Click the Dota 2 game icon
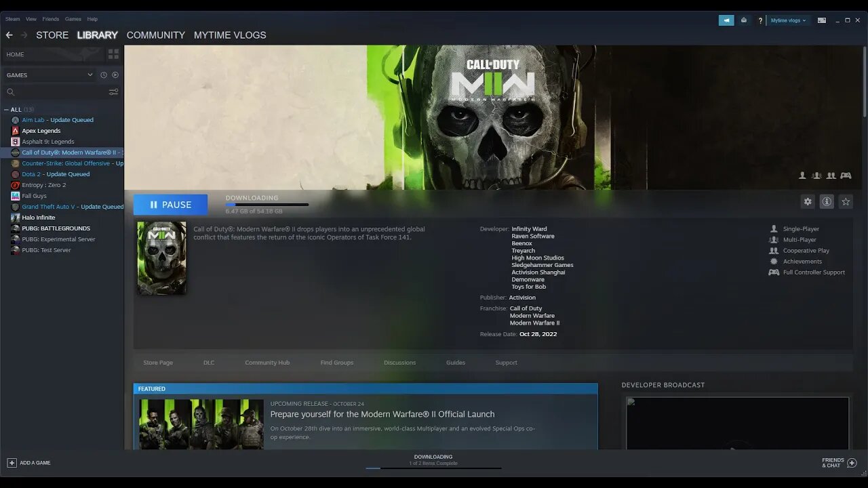Viewport: 868px width, 488px height. [x=16, y=174]
